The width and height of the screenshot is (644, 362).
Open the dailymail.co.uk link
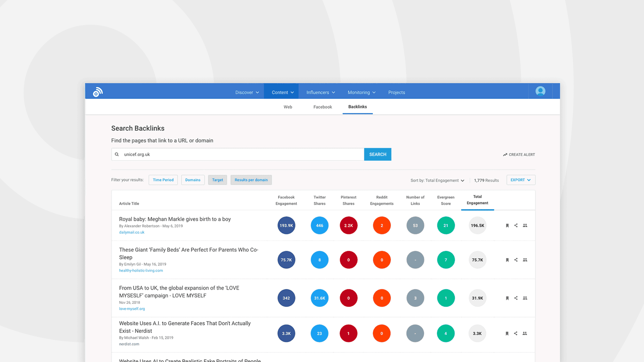(131, 232)
